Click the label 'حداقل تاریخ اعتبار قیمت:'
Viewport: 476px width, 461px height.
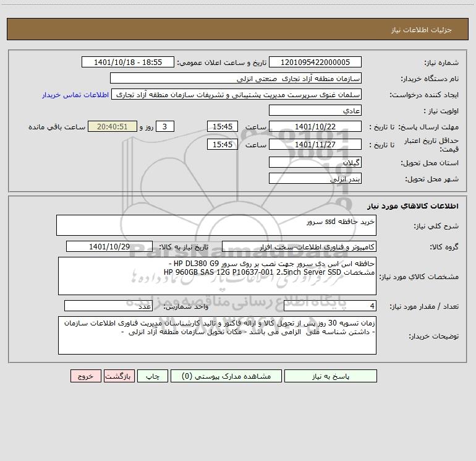431,145
